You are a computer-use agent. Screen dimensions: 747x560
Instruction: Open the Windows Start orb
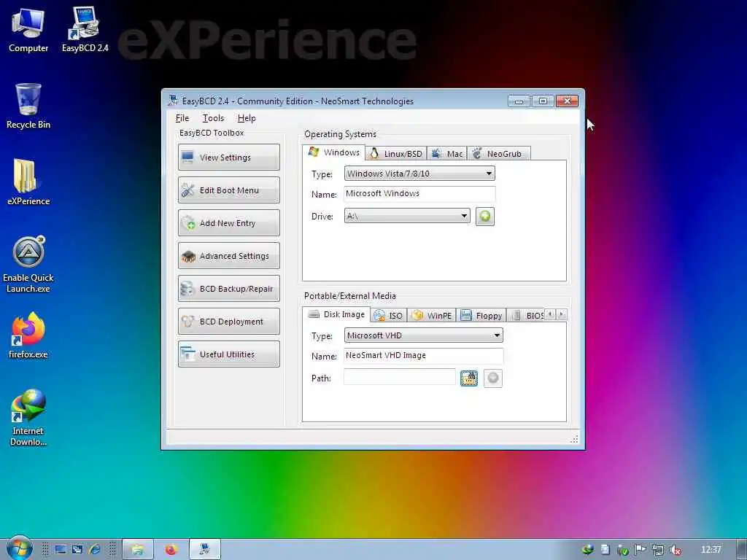click(19, 548)
